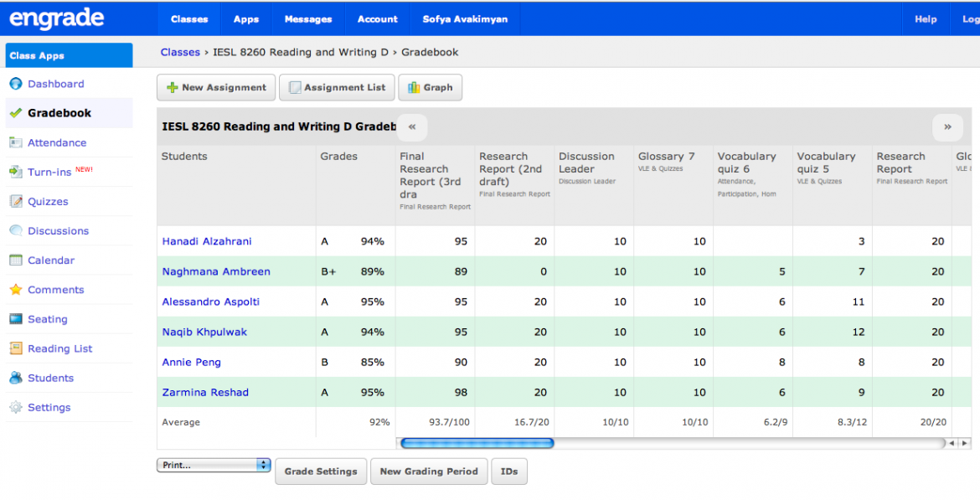Click the Quizzes pencil icon
This screenshot has width=980, height=500.
pyautogui.click(x=16, y=201)
